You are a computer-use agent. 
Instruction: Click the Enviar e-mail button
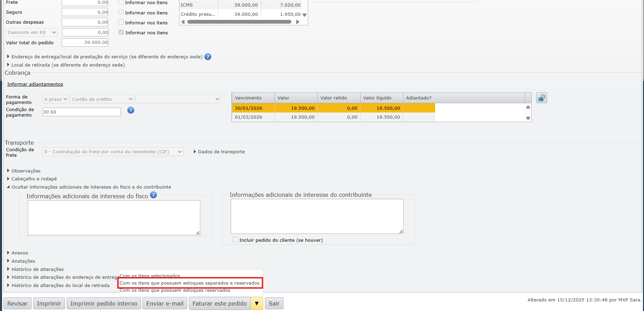pos(165,303)
